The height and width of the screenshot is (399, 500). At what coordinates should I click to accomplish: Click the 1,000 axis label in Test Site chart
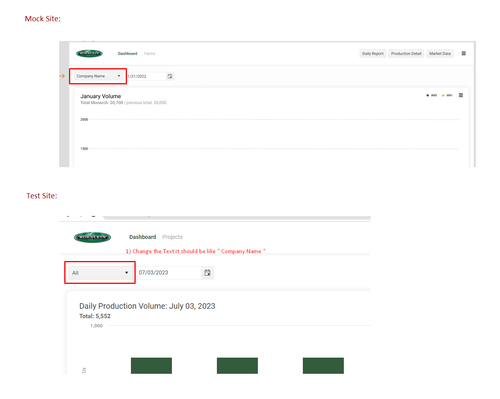click(96, 326)
